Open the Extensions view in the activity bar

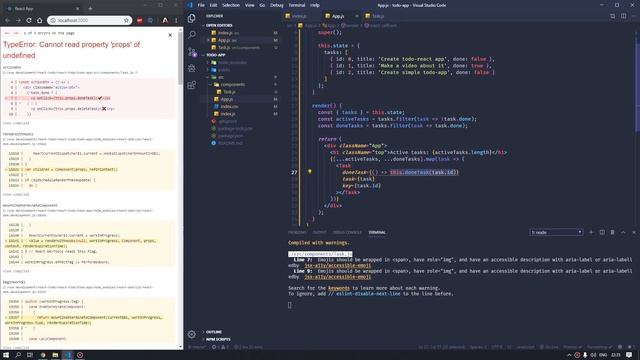tap(191, 85)
